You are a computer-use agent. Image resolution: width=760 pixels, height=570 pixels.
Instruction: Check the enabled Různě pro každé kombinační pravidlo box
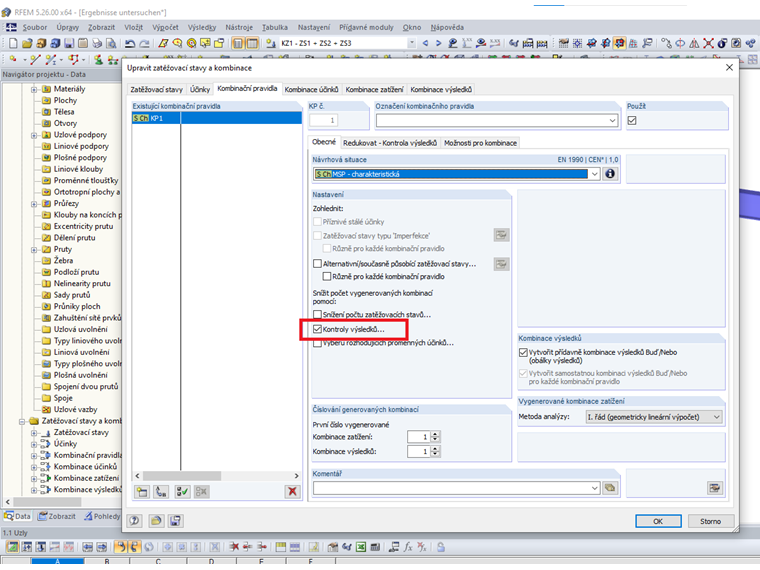(327, 276)
